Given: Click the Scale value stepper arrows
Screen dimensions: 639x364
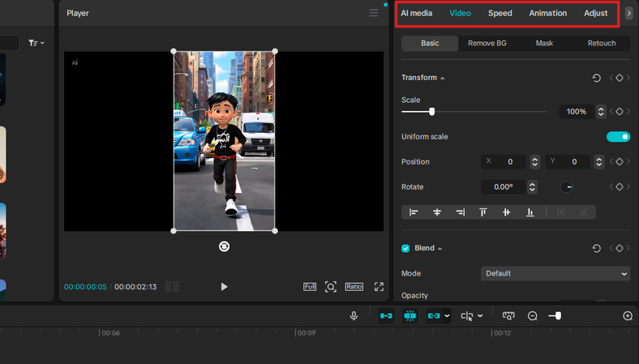Looking at the screenshot, I should 601,111.
